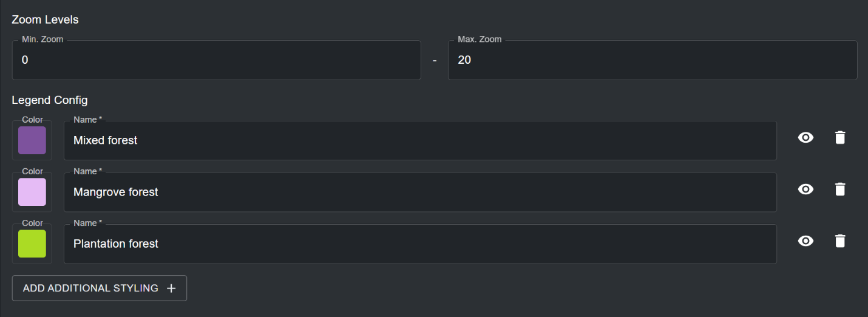Image resolution: width=868 pixels, height=317 pixels.
Task: Click into the Max. Zoom field
Action: (x=652, y=60)
